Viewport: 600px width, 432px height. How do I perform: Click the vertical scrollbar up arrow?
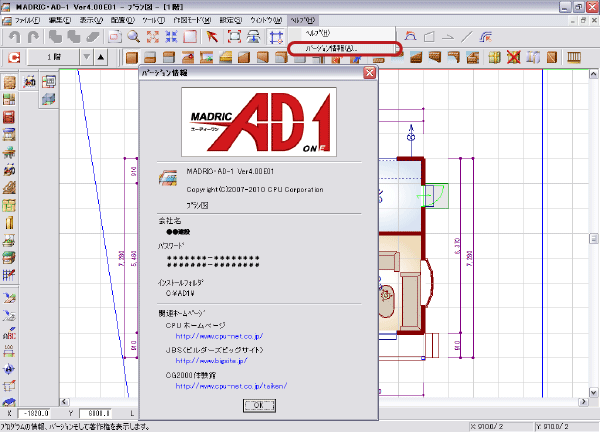point(593,73)
